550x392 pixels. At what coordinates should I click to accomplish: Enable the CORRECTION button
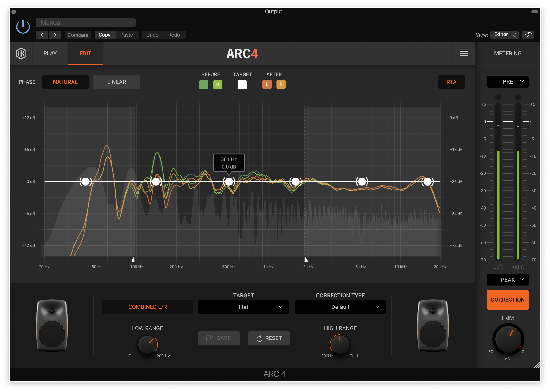(508, 299)
